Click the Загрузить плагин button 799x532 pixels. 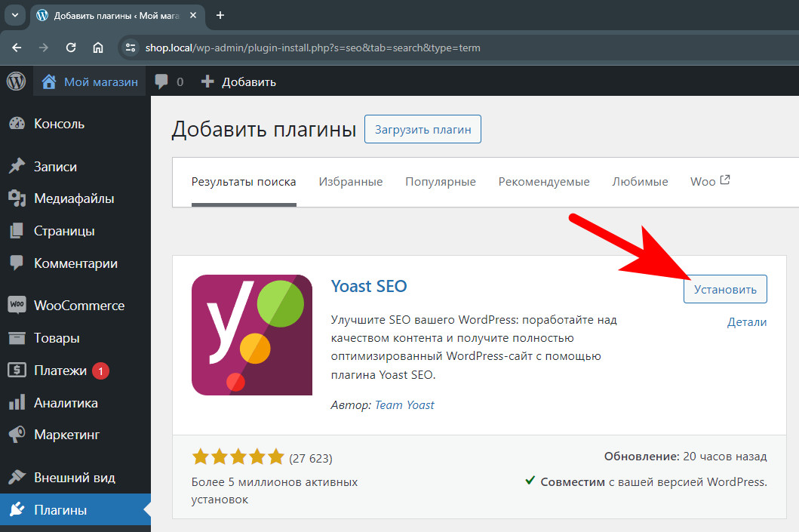click(x=423, y=130)
